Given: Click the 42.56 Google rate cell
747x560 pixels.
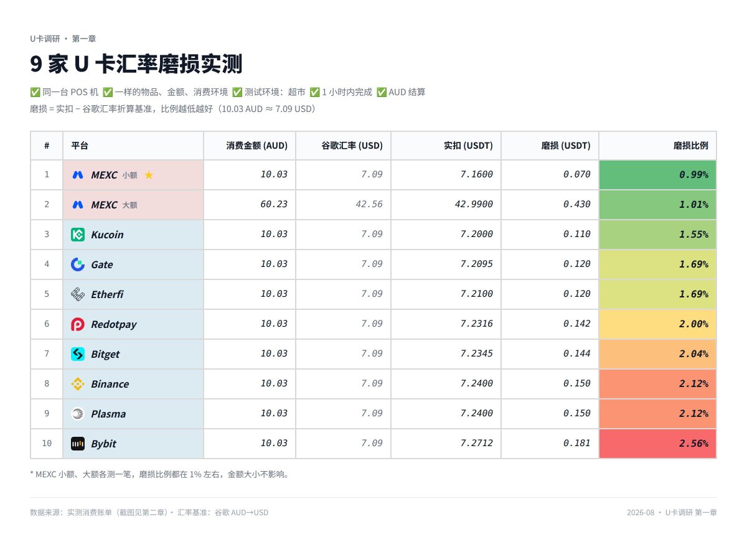Looking at the screenshot, I should (x=343, y=205).
